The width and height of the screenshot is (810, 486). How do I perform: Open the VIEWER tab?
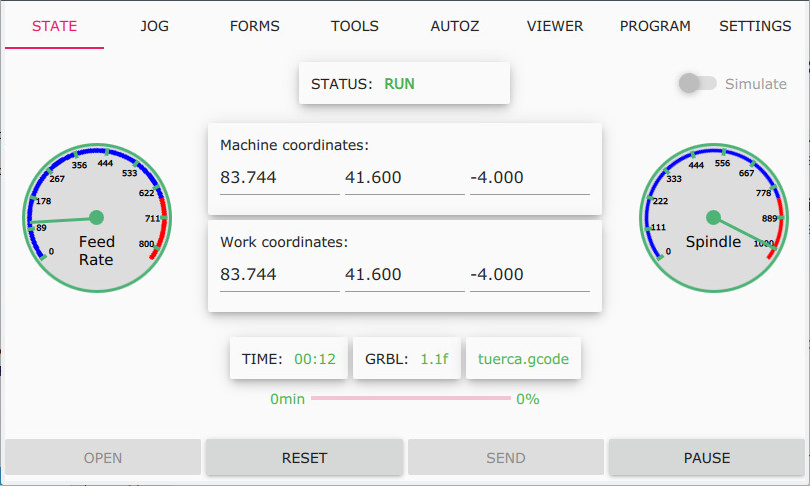(x=555, y=26)
